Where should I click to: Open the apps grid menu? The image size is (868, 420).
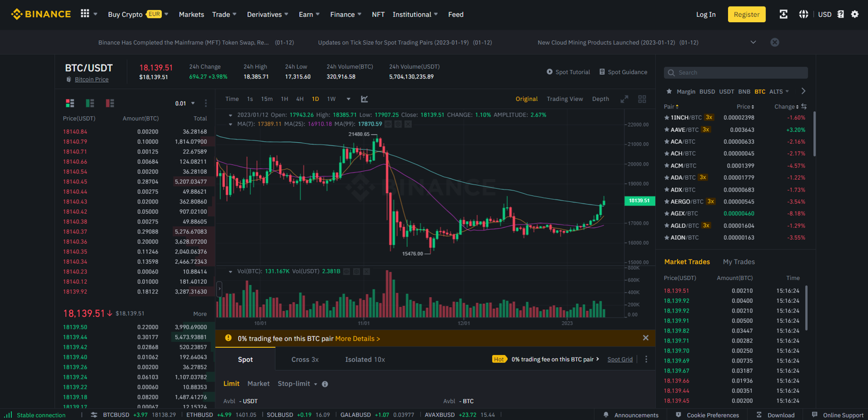click(x=85, y=14)
